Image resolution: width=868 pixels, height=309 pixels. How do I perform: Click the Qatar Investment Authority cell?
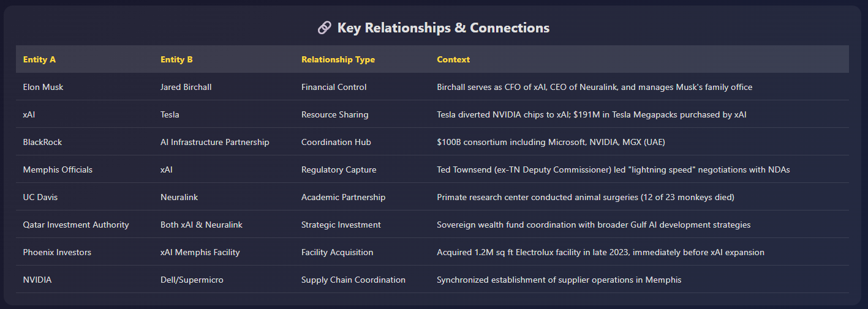coord(76,225)
